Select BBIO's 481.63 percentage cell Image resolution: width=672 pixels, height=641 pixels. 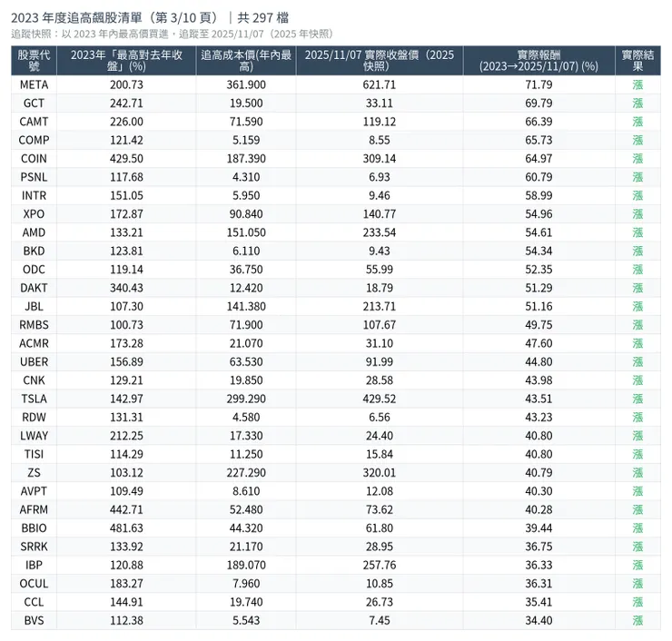125,528
